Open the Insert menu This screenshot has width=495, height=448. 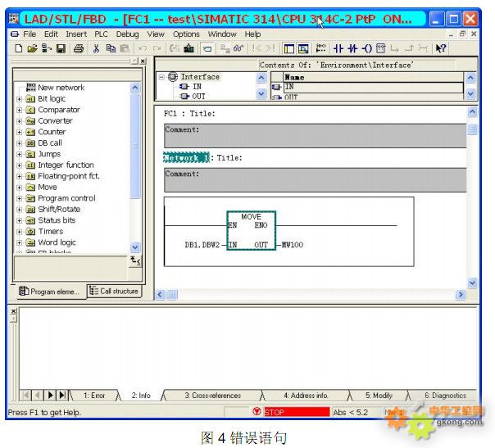point(76,34)
